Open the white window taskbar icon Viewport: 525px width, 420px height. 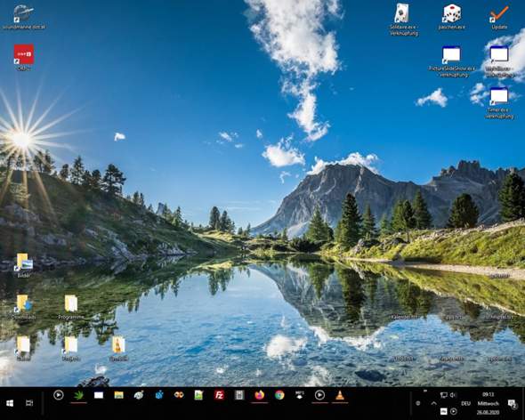coord(99,396)
